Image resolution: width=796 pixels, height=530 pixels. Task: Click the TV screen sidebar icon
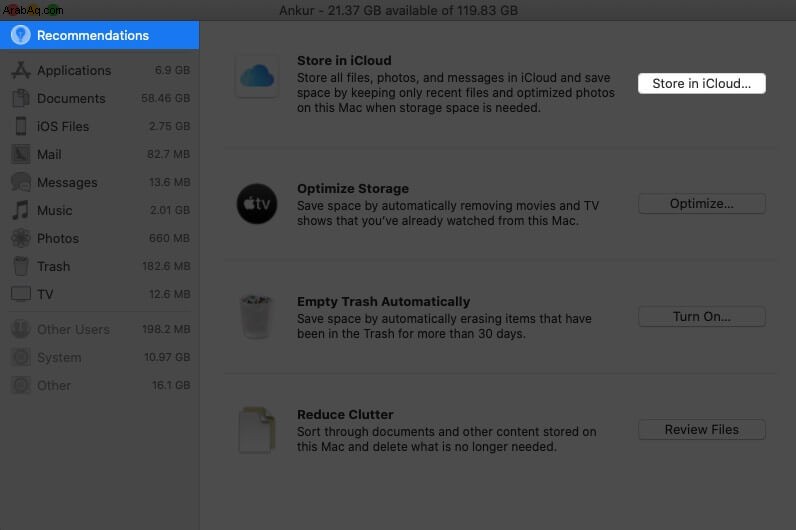click(21, 294)
